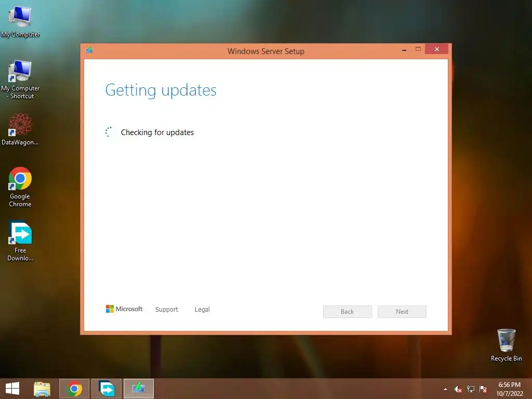
Task: Click the "Getting updates" heading
Action: coord(161,90)
